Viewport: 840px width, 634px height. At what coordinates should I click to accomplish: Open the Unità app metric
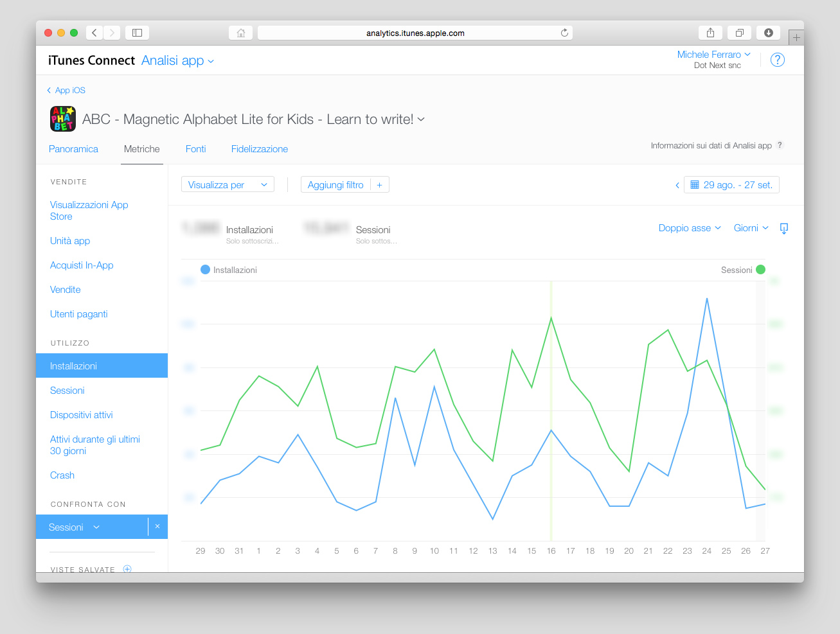click(70, 241)
